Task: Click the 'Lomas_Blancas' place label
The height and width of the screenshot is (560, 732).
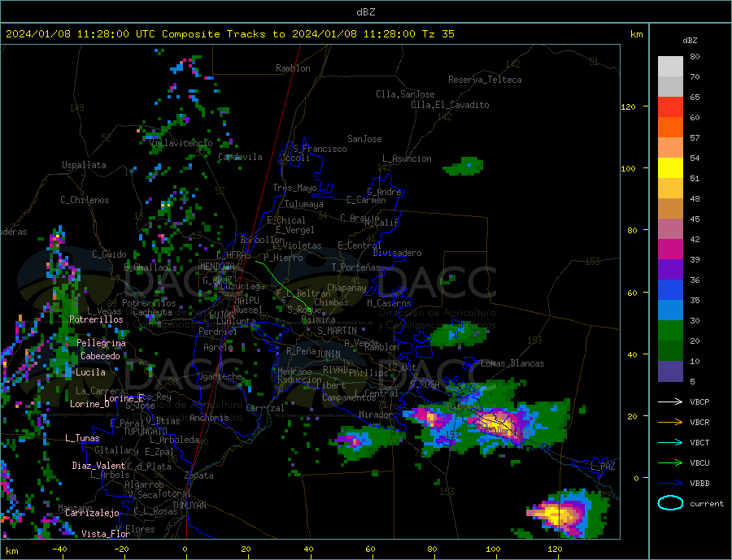Action: click(x=512, y=363)
